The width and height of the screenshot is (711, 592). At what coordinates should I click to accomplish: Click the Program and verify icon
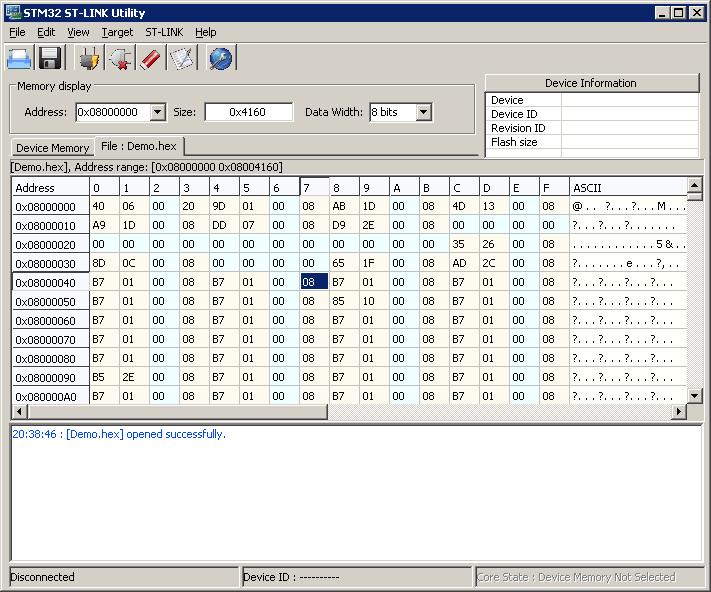coord(182,58)
